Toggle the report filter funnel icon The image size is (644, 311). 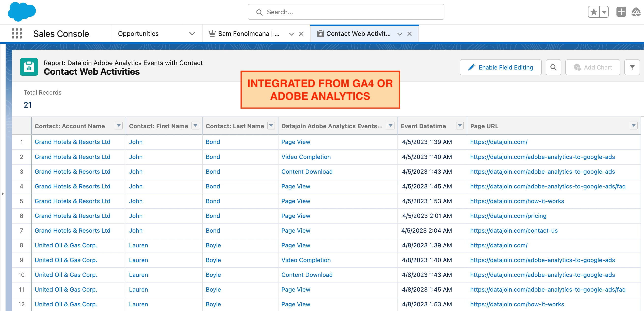[632, 67]
